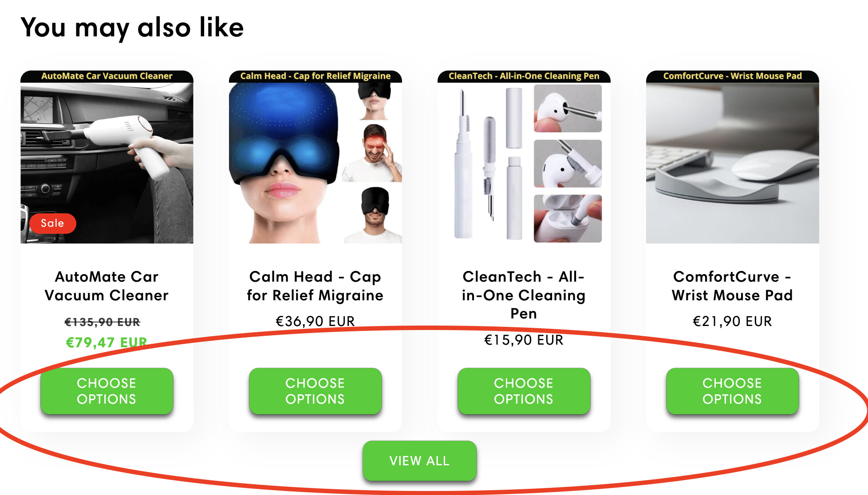868x495 pixels.
Task: Open the AutoMate Car Vacuum Cleaner title link
Action: (107, 286)
